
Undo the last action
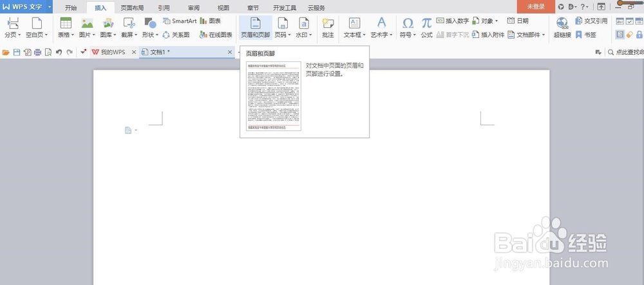(x=59, y=52)
